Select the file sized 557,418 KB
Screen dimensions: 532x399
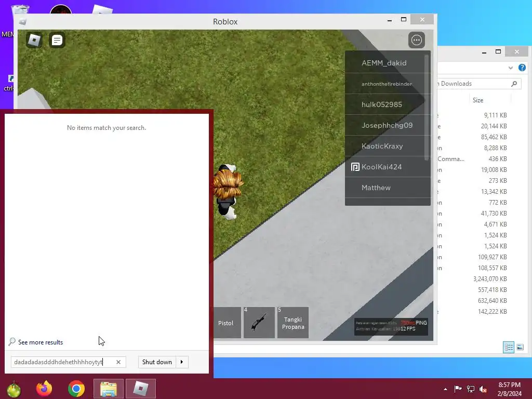493,290
